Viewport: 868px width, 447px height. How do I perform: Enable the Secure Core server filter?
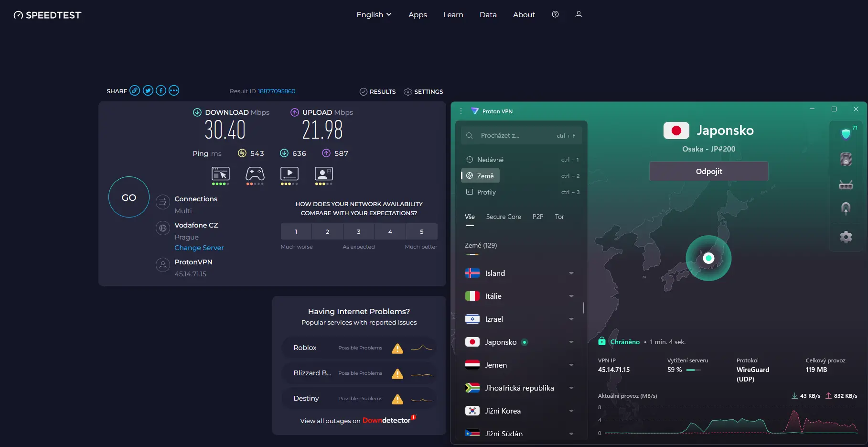[504, 217]
